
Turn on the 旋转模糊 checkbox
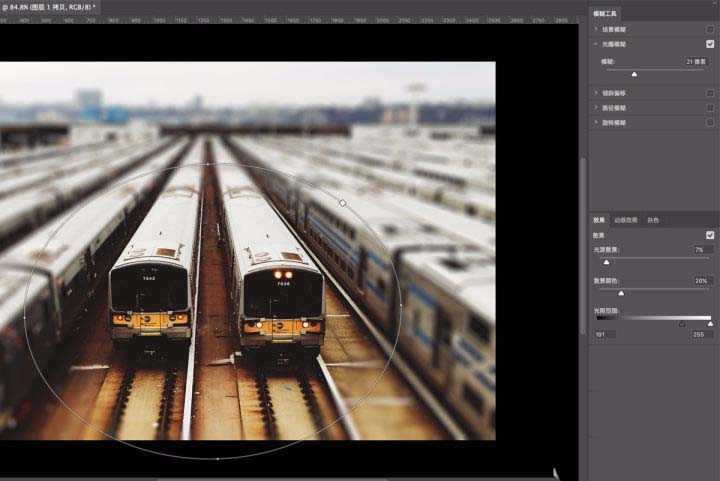710,122
